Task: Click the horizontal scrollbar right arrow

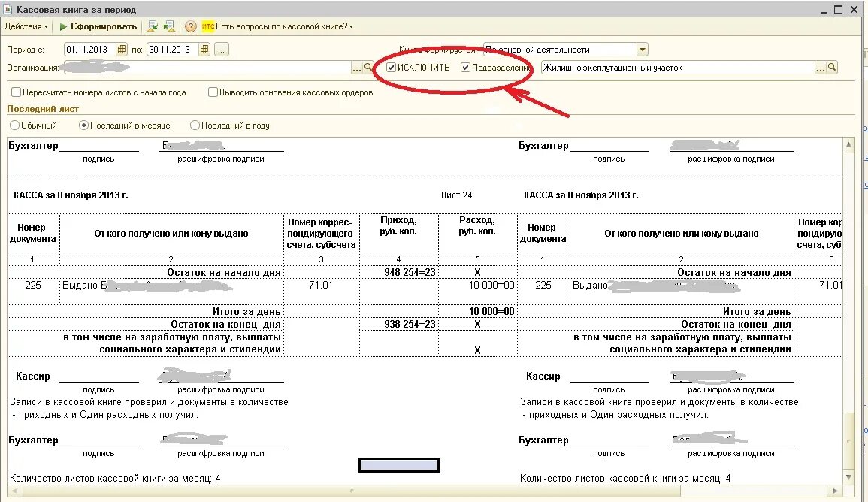Action: point(836,491)
